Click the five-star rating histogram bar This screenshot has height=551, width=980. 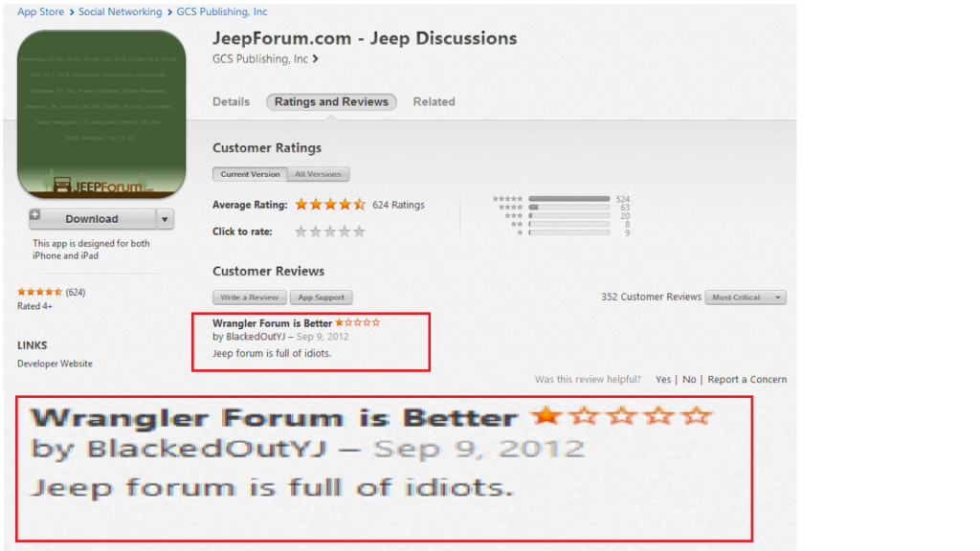(569, 199)
